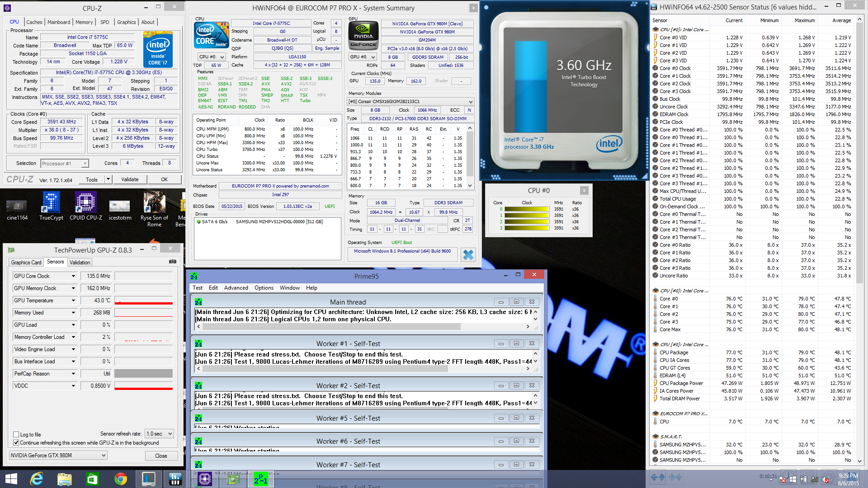
Task: Enable the Log to file checkbox
Action: (x=16, y=435)
